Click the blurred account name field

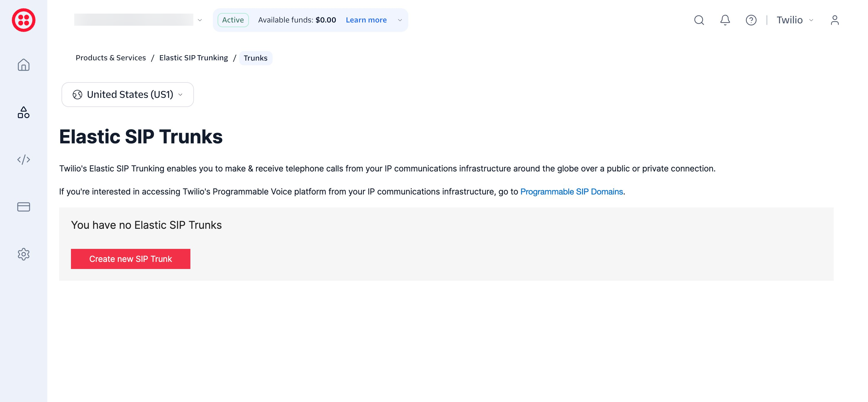133,20
